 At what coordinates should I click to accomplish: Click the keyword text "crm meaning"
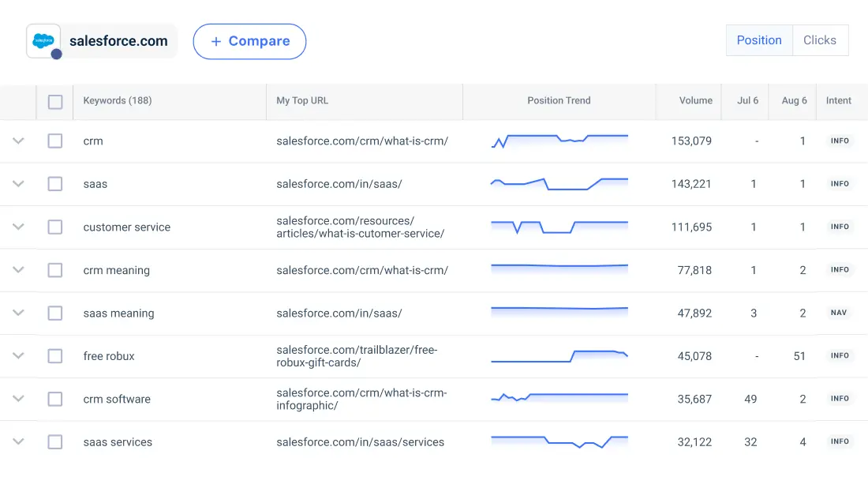116,270
